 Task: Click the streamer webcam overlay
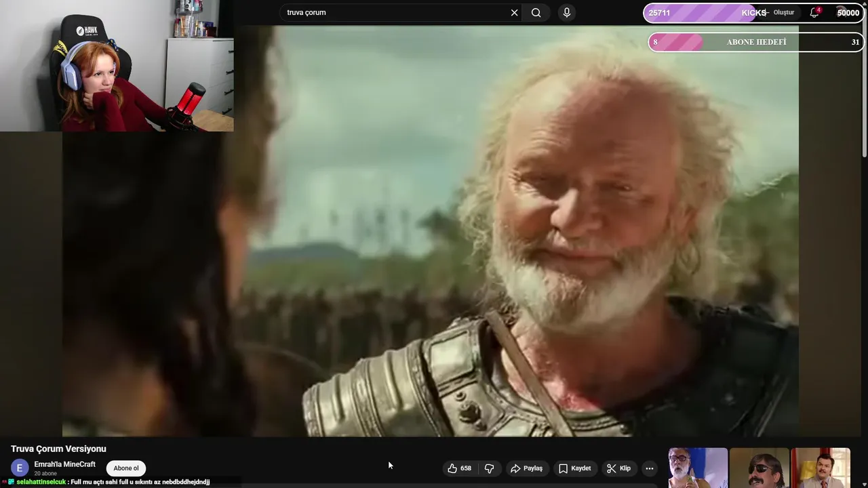pyautogui.click(x=117, y=66)
